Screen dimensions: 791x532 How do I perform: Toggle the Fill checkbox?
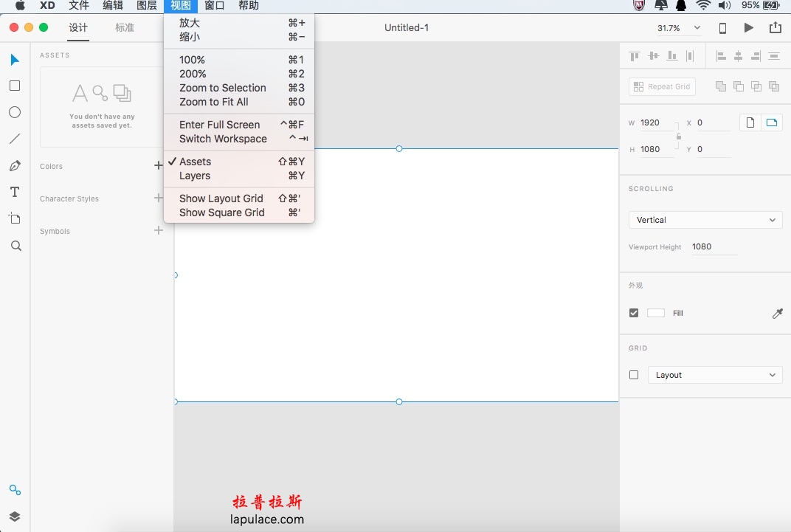(x=634, y=313)
